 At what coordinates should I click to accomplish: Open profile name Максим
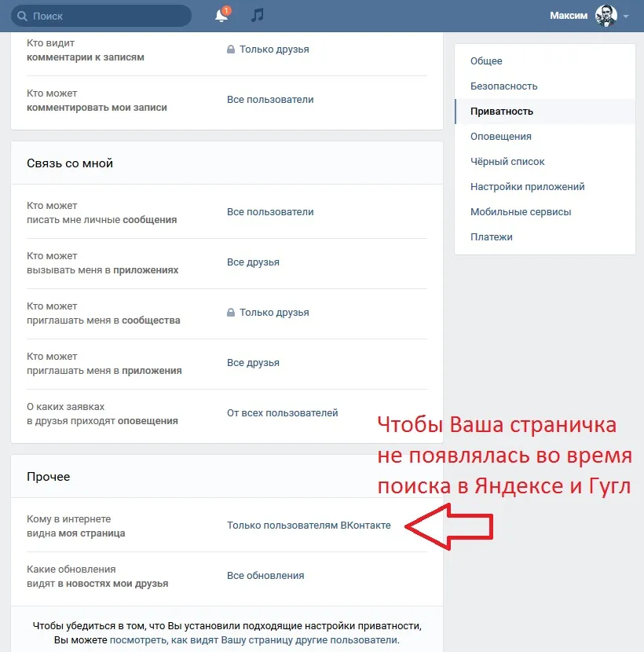click(x=569, y=16)
